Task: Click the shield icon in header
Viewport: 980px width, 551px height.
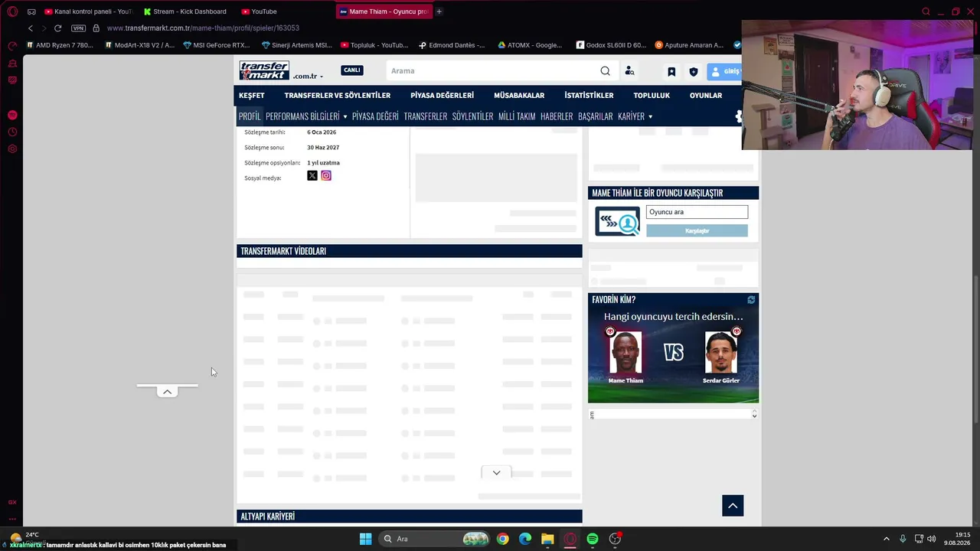Action: click(694, 72)
